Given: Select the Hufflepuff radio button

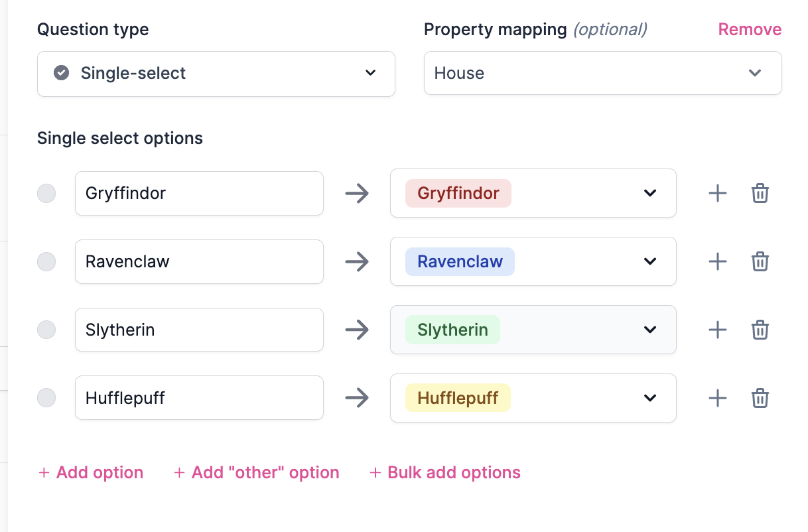Looking at the screenshot, I should coord(46,398).
